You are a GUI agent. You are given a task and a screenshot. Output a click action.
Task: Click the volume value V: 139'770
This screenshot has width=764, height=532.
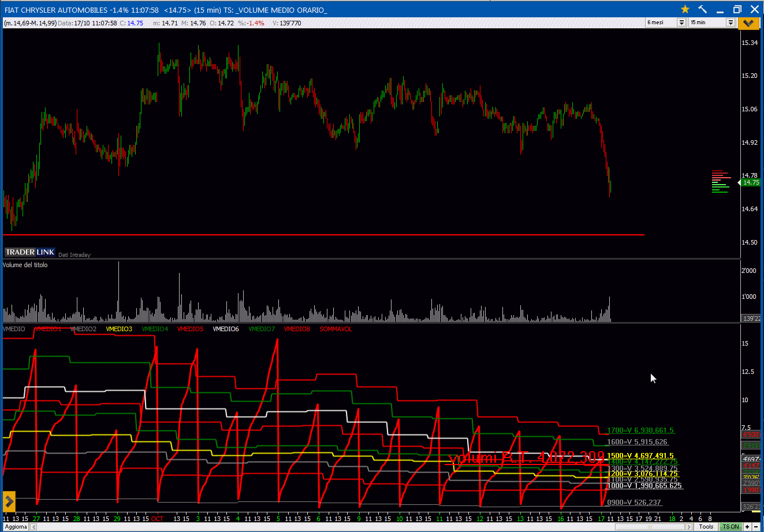[x=287, y=23]
